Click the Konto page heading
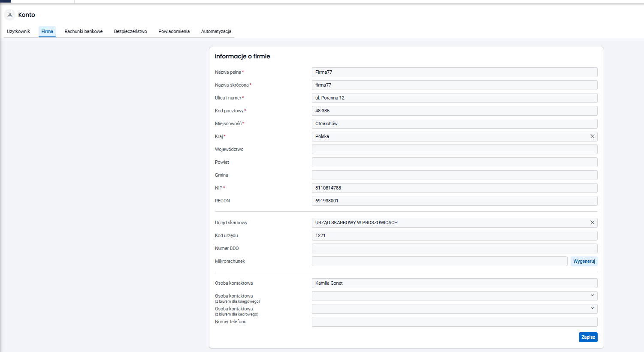Viewport: 644px width, 352px height. click(27, 15)
